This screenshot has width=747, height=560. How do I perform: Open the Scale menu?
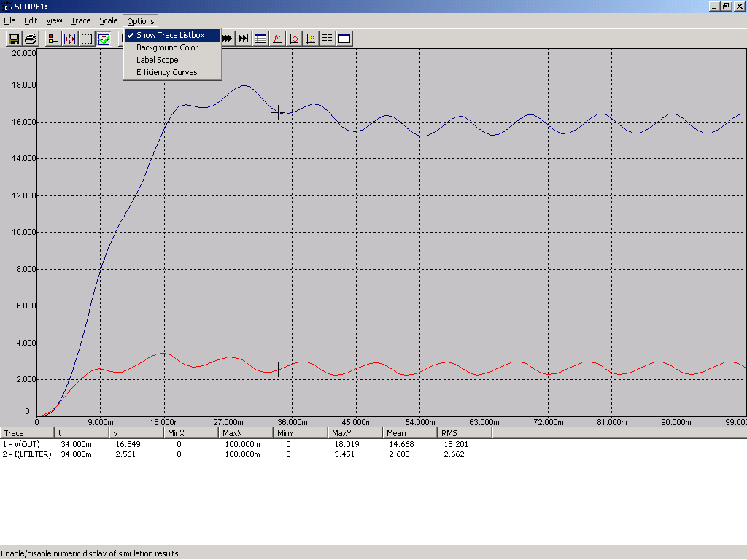(108, 20)
